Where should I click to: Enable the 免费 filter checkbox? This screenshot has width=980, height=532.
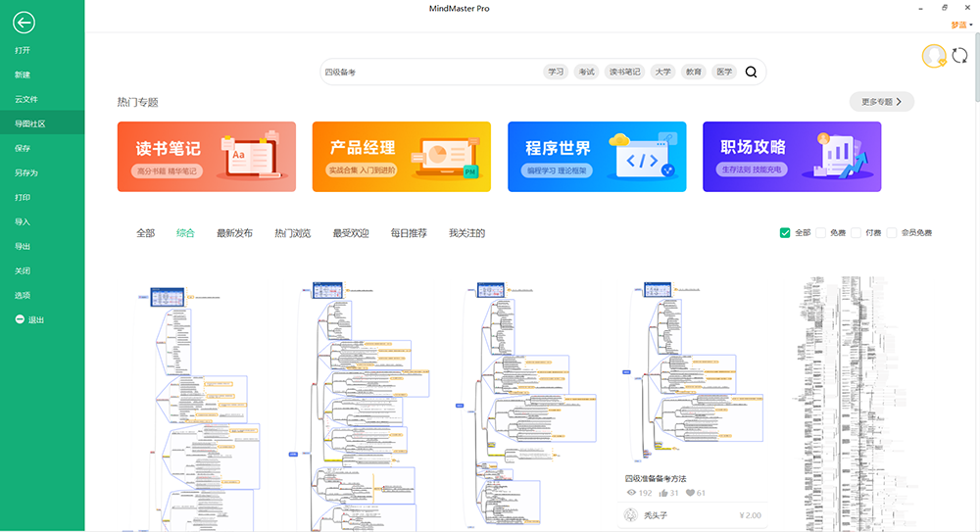tap(821, 233)
